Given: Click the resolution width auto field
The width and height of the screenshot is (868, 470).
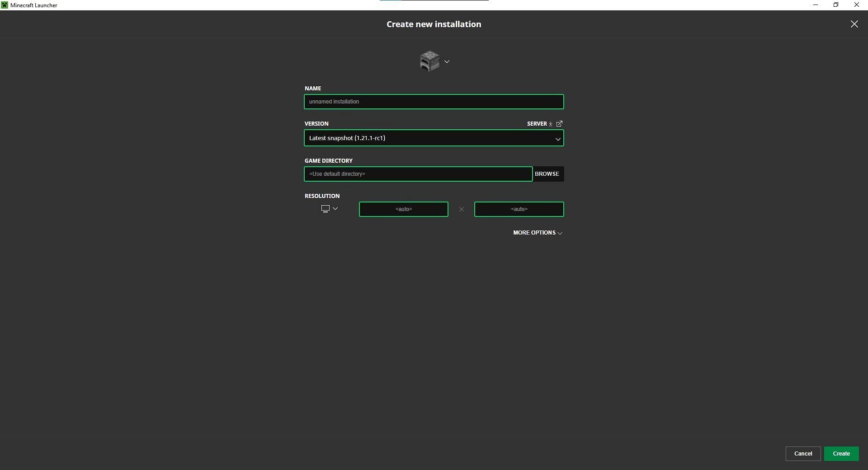Looking at the screenshot, I should [404, 209].
